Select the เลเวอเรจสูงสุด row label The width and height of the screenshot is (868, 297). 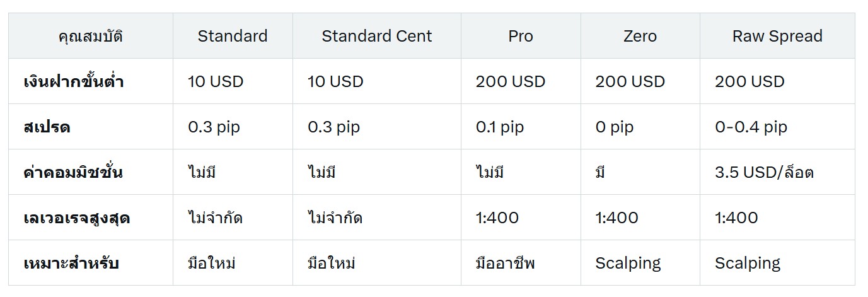[77, 218]
